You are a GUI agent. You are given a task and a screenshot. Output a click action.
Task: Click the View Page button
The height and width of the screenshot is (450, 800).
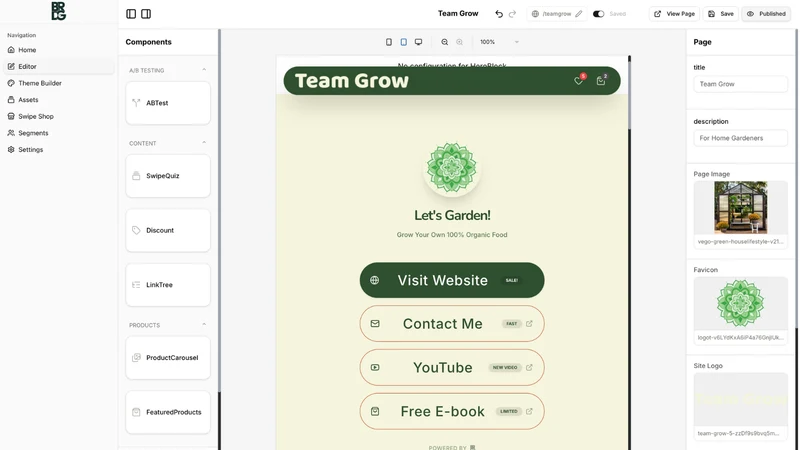[674, 14]
